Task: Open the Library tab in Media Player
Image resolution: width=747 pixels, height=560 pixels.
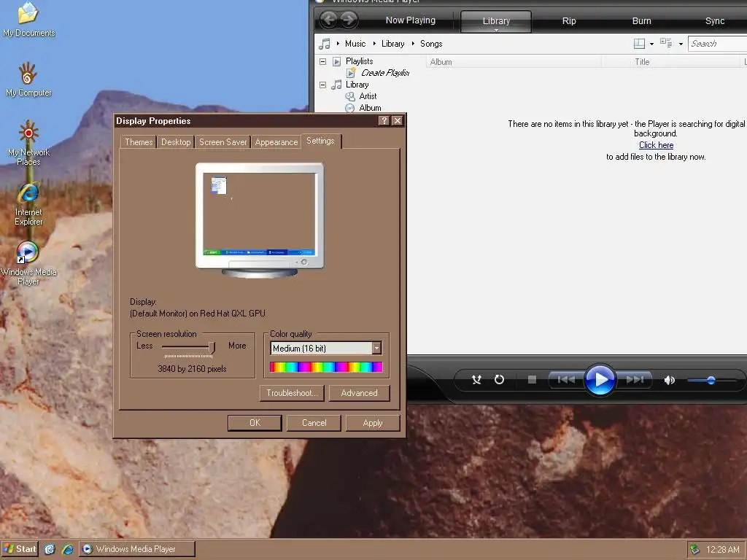Action: [496, 21]
